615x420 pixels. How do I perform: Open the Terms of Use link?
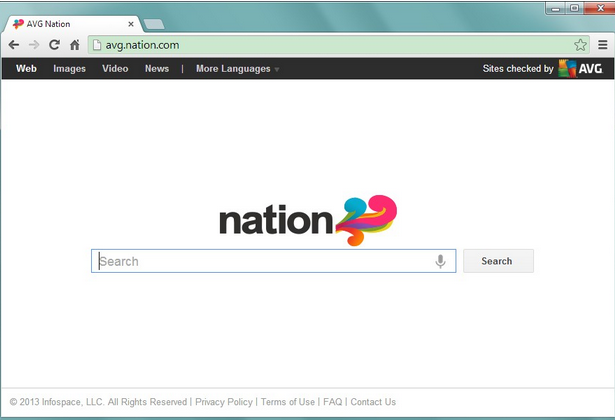click(287, 402)
